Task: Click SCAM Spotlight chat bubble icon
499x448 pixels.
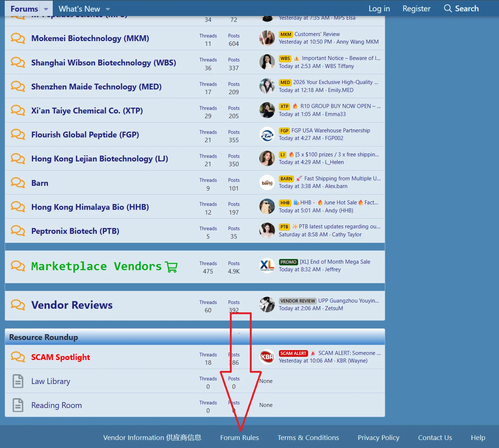Action: pyautogui.click(x=18, y=357)
